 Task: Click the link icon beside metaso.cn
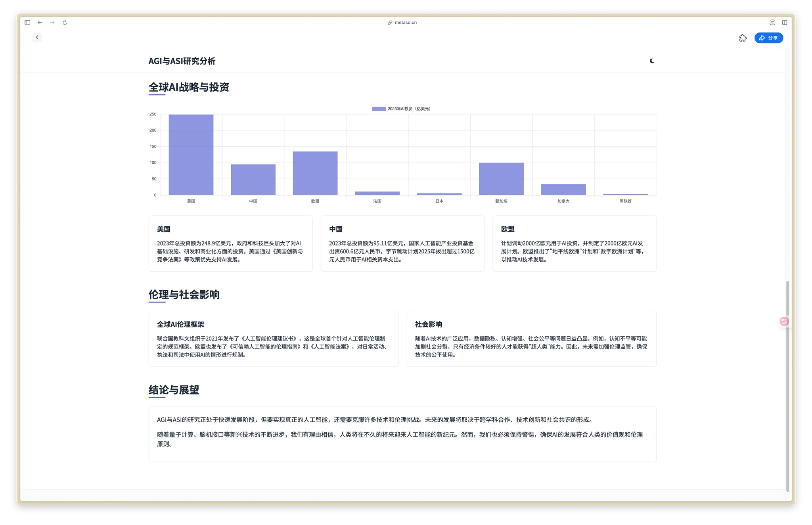[389, 22]
